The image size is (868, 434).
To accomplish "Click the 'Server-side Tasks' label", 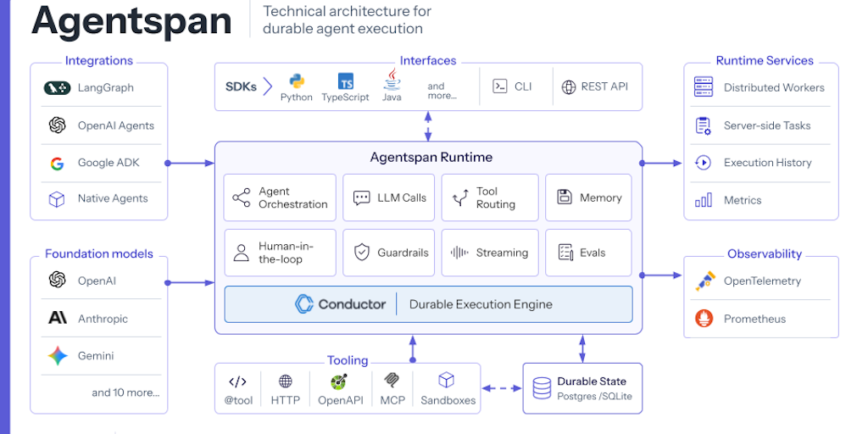I will coord(767,125).
